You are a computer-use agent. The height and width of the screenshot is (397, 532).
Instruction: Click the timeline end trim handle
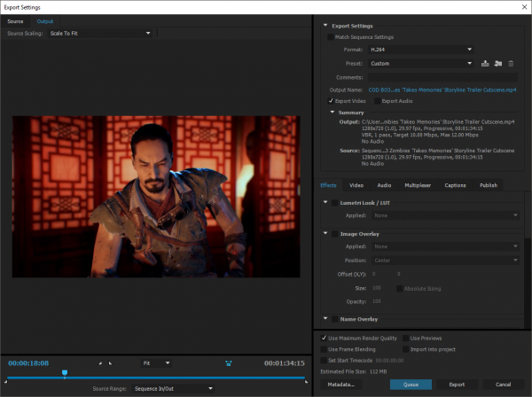(x=307, y=382)
